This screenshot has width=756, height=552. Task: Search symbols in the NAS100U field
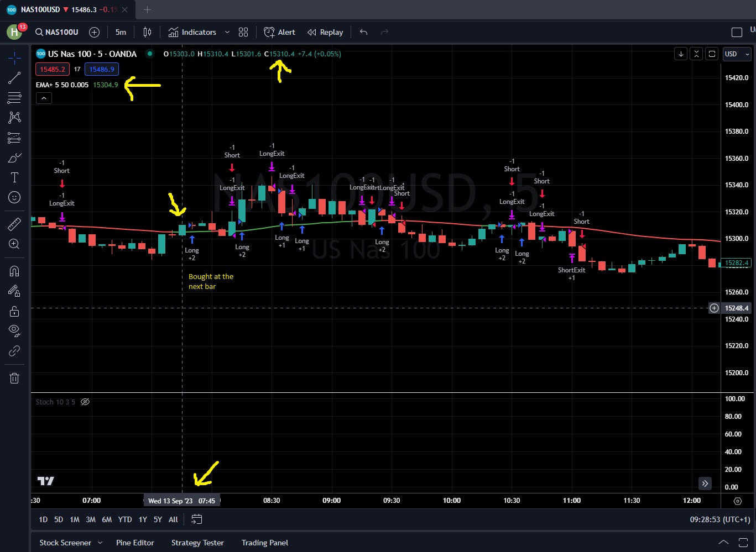[56, 32]
